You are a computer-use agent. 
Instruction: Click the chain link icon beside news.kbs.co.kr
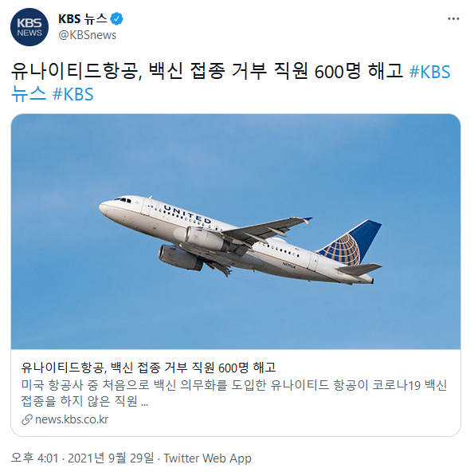27,419
